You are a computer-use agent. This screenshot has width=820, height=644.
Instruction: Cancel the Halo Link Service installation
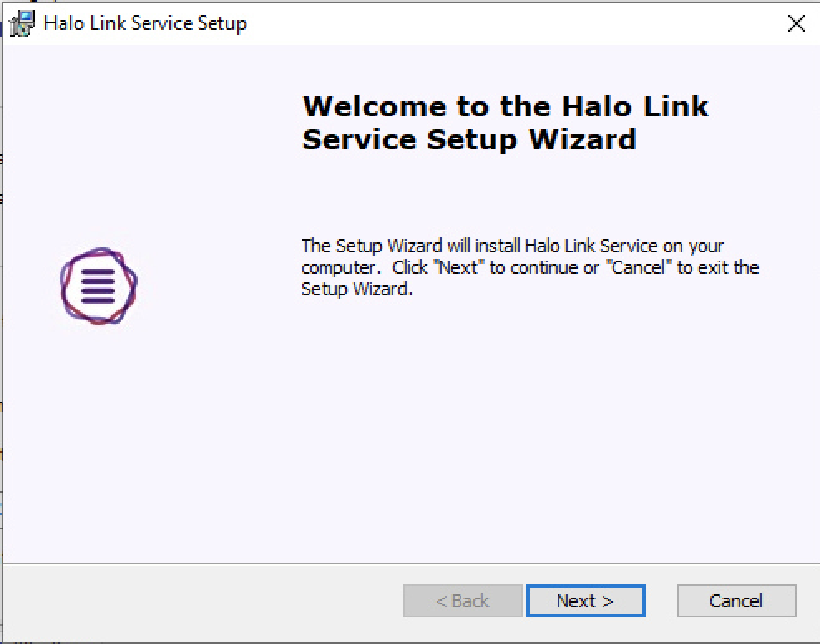coord(736,600)
